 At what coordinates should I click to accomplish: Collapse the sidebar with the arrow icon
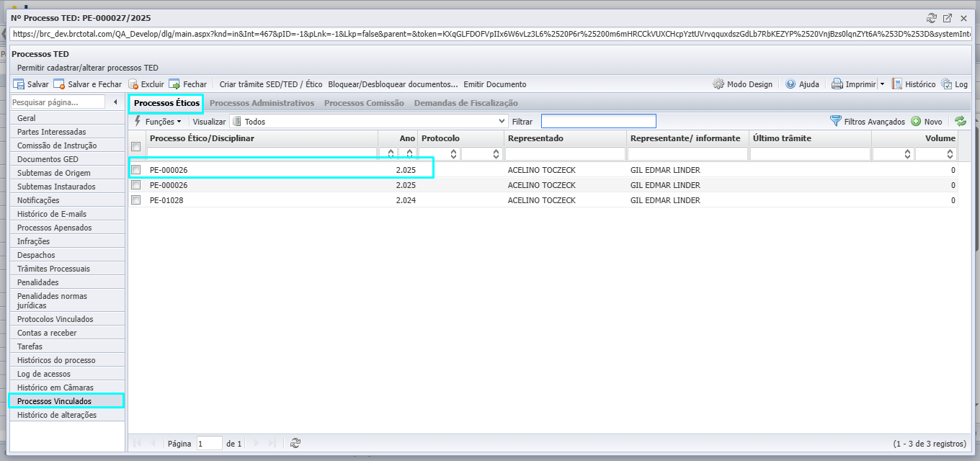tap(115, 102)
